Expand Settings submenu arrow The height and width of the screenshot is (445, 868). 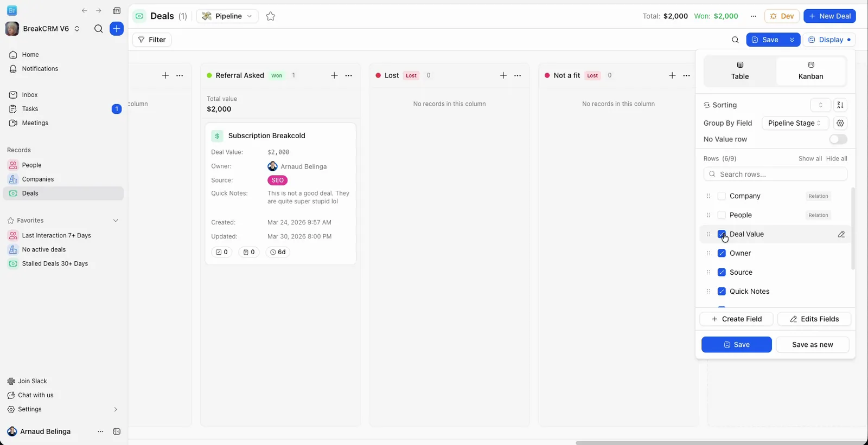[x=116, y=409]
